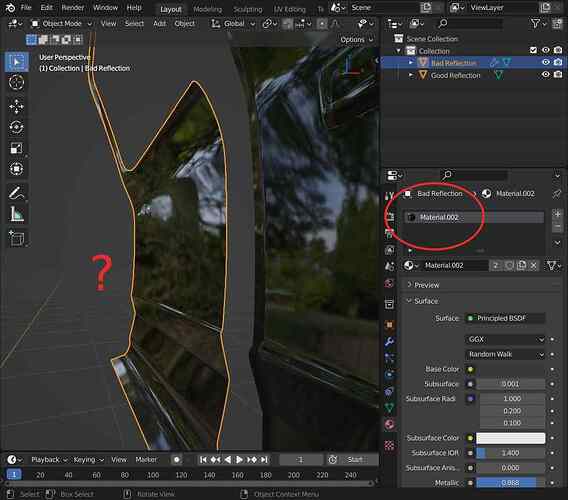Image resolution: width=568 pixels, height=500 pixels.
Task: Remove the material slot with minus
Action: point(557,227)
